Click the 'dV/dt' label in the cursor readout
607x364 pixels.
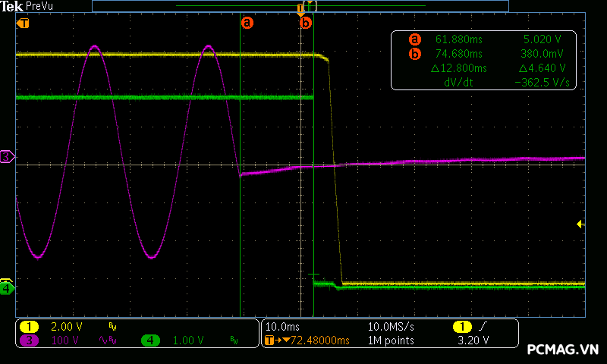458,83
